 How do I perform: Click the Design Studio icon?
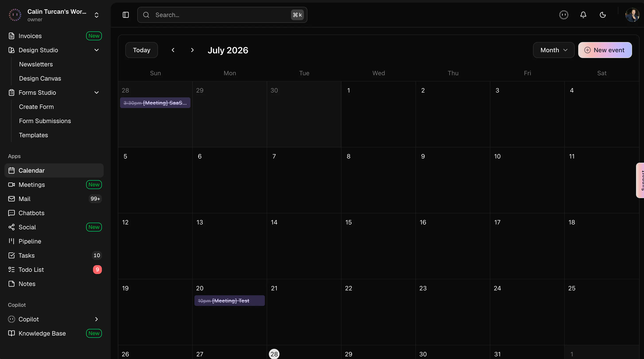12,50
